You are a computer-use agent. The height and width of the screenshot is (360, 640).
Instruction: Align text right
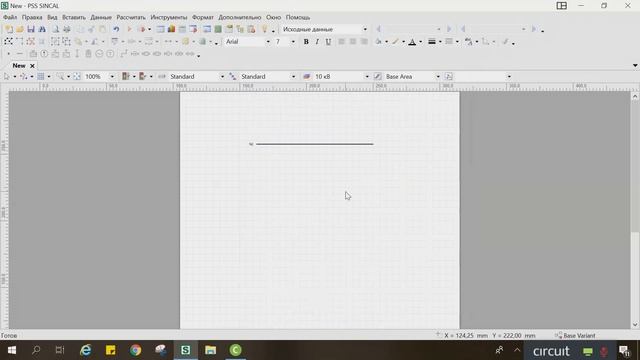pyautogui.click(x=364, y=42)
